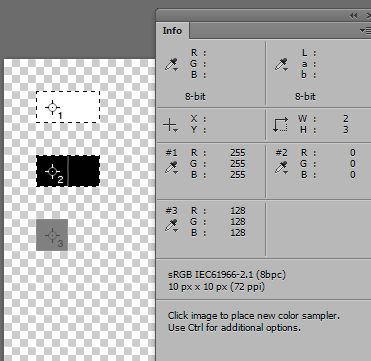Click the H value 3
The width and height of the screenshot is (371, 361).
point(346,130)
